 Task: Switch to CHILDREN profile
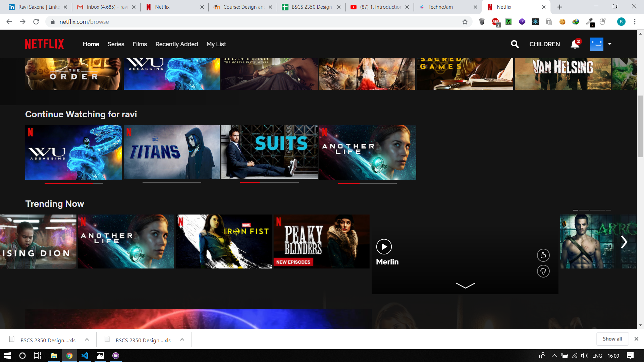click(544, 44)
